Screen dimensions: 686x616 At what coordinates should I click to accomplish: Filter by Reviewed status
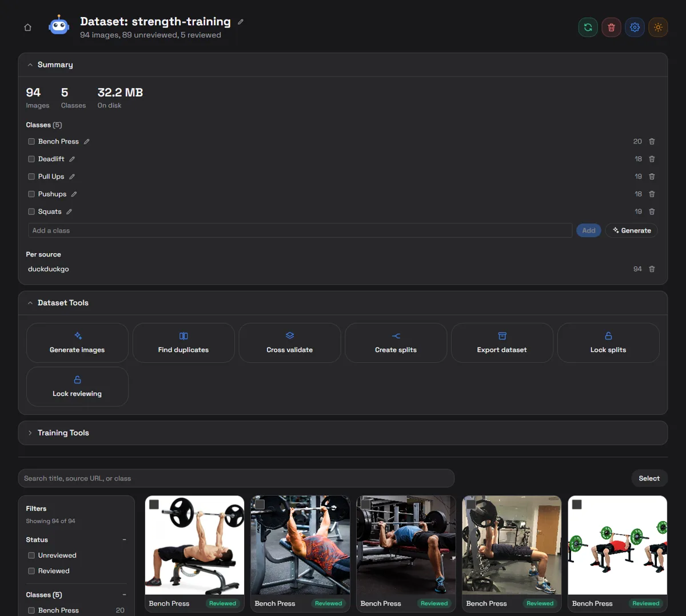[31, 571]
